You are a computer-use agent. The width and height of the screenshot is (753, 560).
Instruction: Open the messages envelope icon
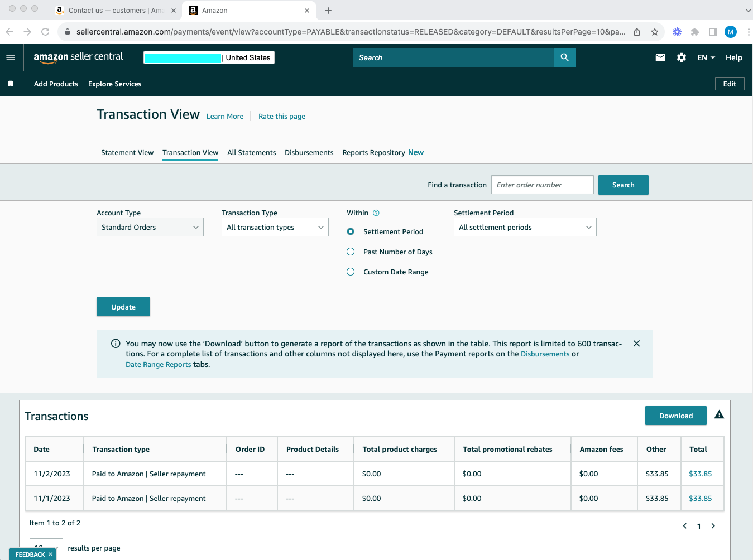[x=660, y=57]
